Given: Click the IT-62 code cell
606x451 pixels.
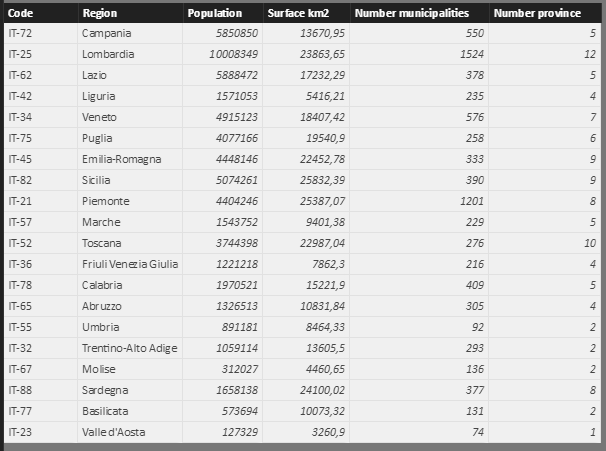Looking at the screenshot, I should (x=21, y=75).
